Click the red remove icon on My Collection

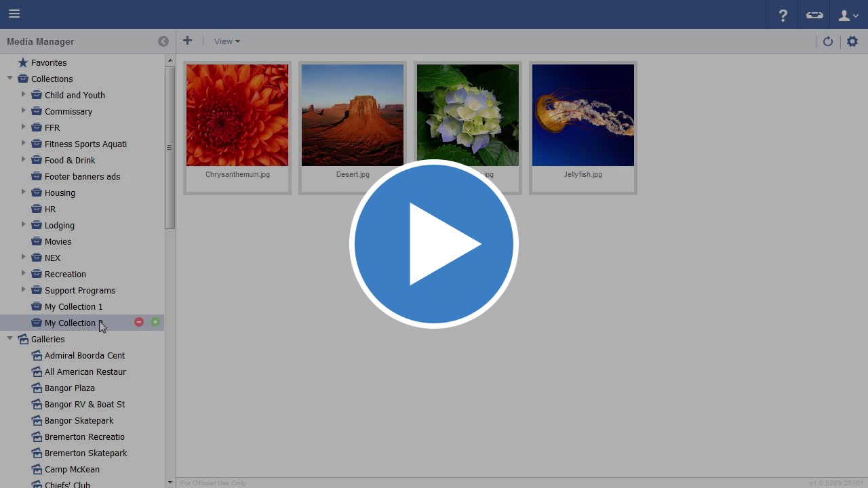[139, 323]
